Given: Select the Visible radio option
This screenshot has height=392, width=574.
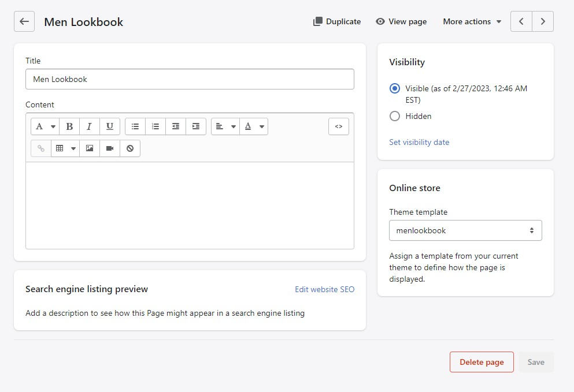Looking at the screenshot, I should coord(395,88).
